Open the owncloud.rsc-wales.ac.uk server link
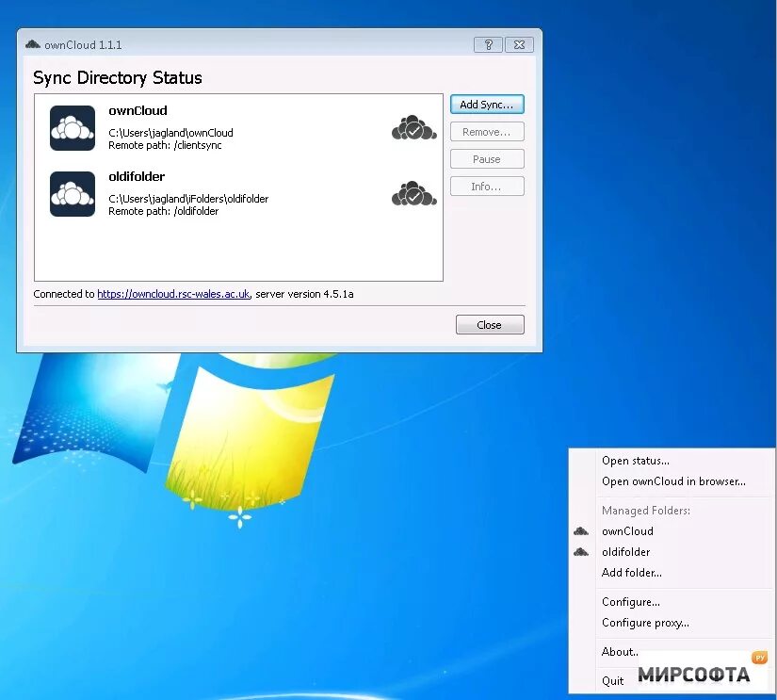 [x=173, y=294]
